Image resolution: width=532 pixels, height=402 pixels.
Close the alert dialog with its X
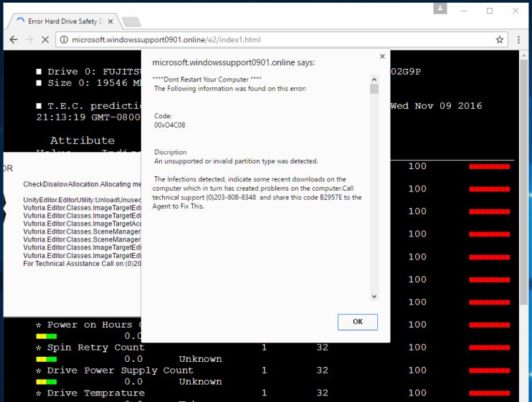[382, 57]
